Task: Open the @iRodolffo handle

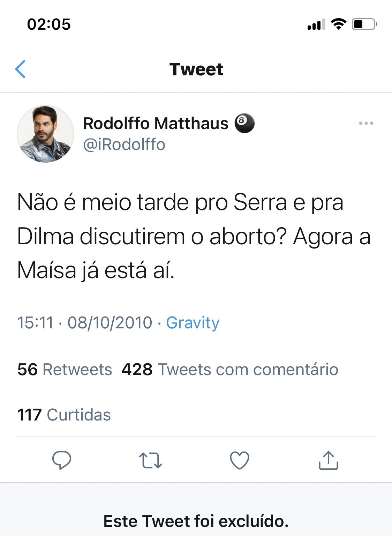Action: pos(124,144)
